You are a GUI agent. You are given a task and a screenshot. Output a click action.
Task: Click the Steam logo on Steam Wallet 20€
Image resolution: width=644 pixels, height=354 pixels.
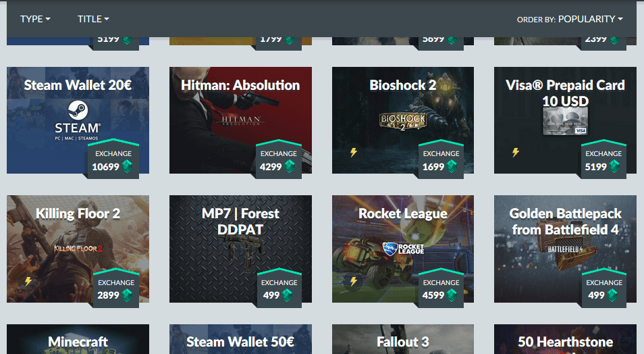[78, 111]
